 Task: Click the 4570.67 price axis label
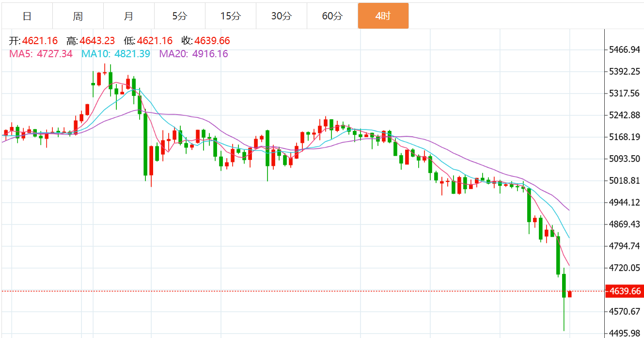coord(625,311)
